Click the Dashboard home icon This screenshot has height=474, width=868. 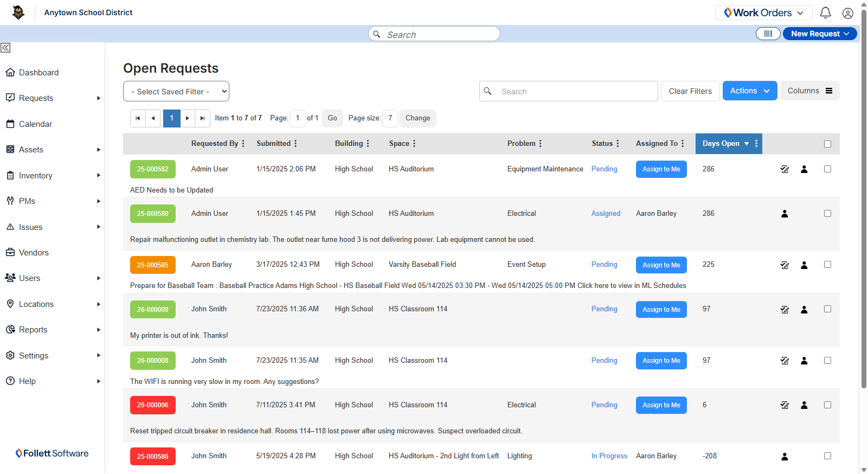(x=10, y=72)
